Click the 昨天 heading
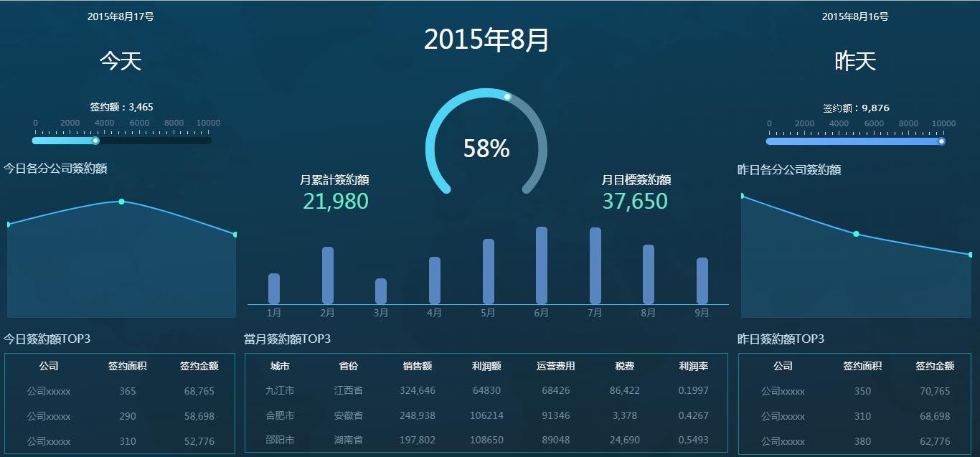The width and height of the screenshot is (980, 457). 855,61
